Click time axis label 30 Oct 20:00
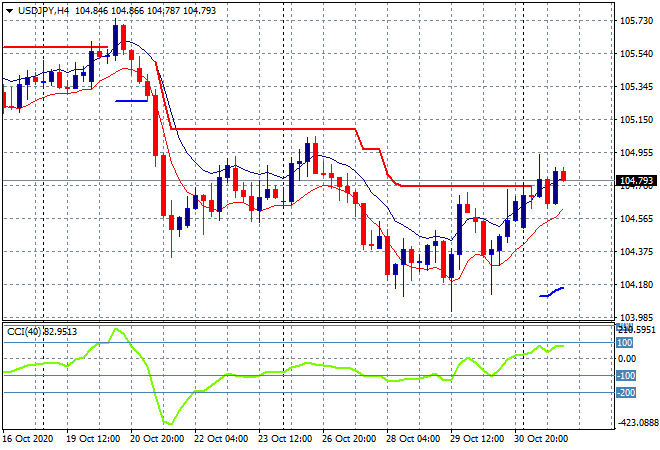660x450 pixels. pos(541,439)
